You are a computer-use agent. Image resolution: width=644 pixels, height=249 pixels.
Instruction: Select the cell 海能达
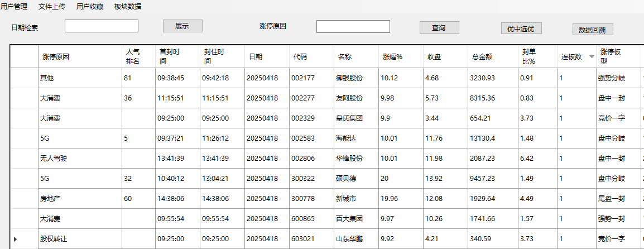click(356, 138)
